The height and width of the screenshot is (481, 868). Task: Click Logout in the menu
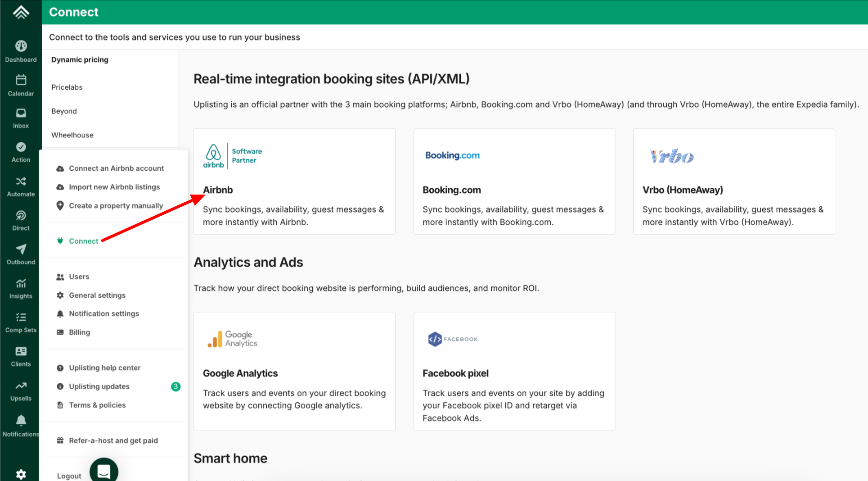click(x=69, y=476)
